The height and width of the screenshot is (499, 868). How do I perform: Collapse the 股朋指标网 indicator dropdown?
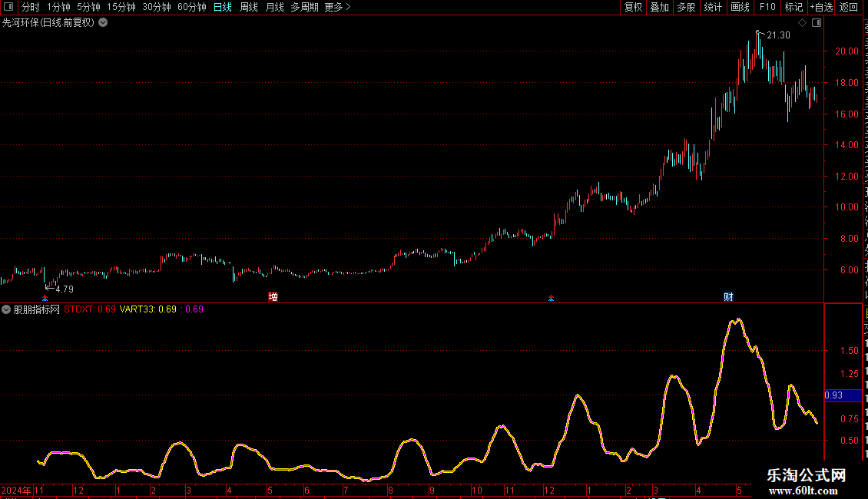(6, 309)
